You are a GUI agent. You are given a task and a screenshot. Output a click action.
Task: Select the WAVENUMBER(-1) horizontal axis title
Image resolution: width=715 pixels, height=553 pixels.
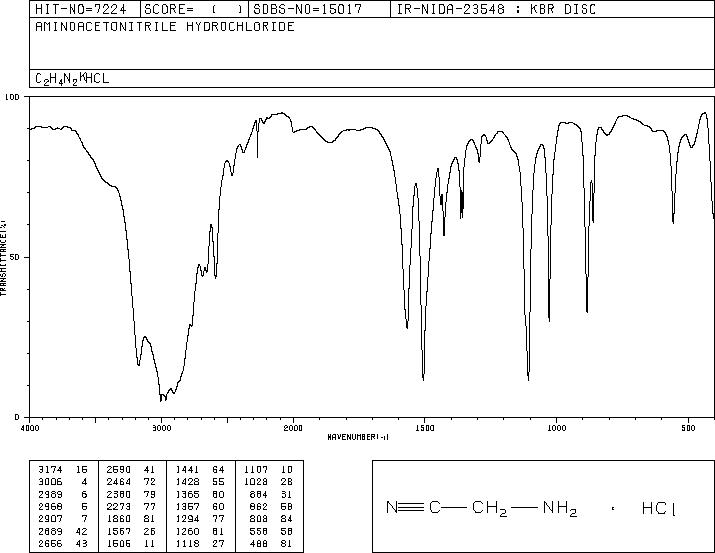[358, 437]
